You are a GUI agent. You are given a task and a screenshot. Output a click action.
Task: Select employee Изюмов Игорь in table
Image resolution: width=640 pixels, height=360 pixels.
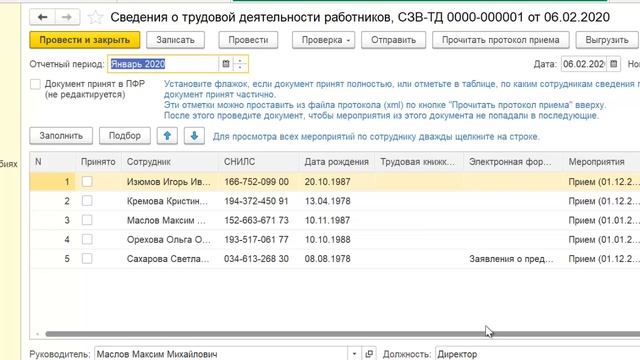(169, 182)
